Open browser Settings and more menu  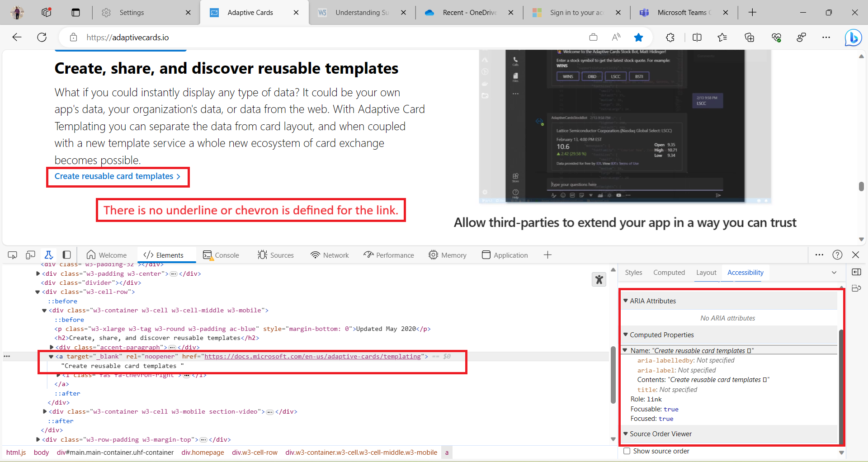[x=826, y=38]
